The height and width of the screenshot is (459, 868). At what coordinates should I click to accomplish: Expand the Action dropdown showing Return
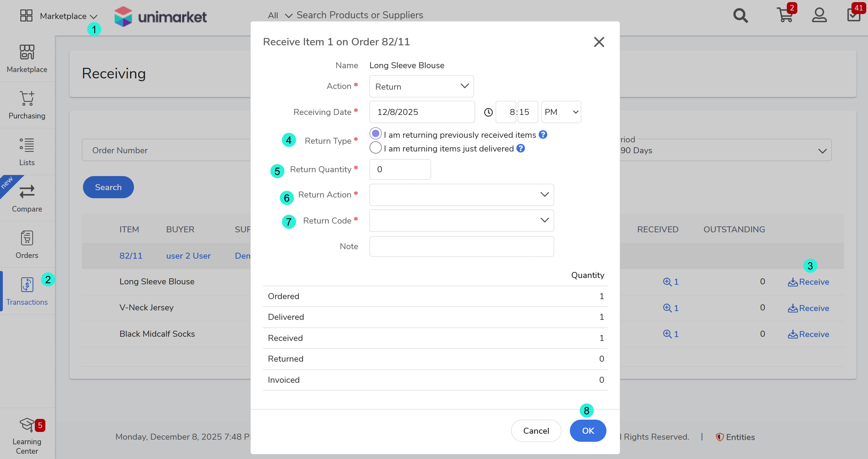tap(421, 86)
